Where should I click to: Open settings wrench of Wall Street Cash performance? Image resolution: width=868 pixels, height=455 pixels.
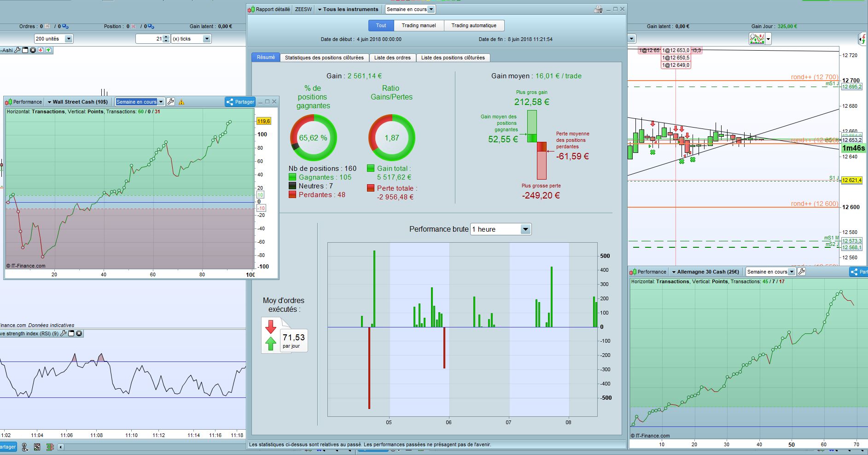[170, 102]
